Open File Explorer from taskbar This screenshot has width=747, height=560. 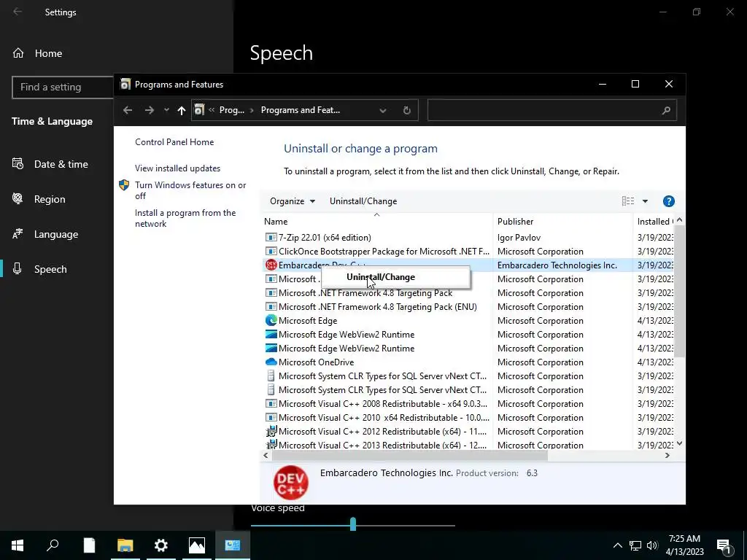pos(125,545)
